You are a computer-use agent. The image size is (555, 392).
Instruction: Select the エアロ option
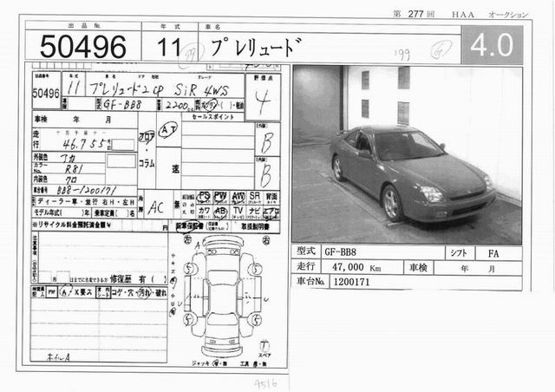click(x=271, y=212)
